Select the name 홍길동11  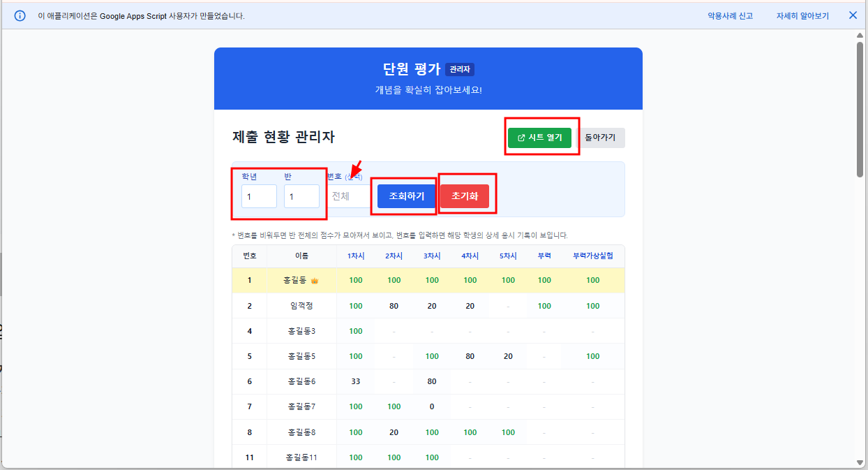pyautogui.click(x=301, y=457)
